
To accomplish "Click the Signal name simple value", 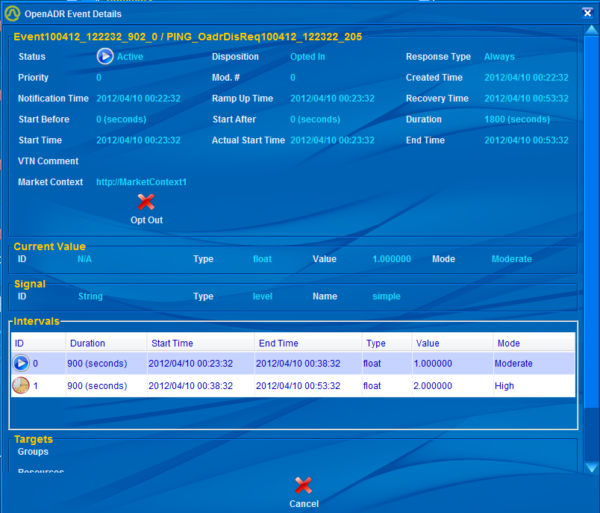I will [x=386, y=296].
